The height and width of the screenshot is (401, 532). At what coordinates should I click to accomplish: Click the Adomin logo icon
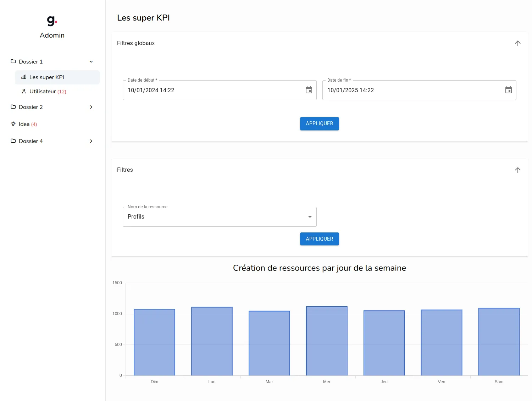pyautogui.click(x=52, y=21)
